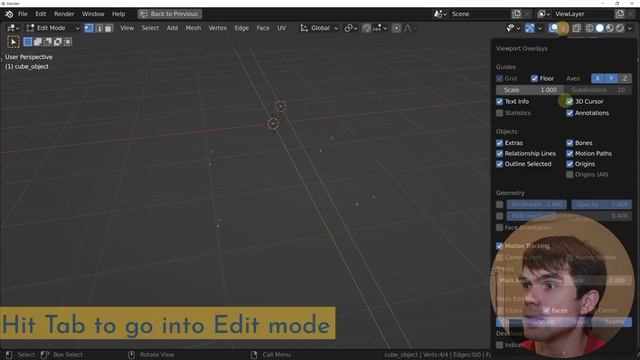Select the vertex select mode icon
640x360 pixels.
click(89, 28)
